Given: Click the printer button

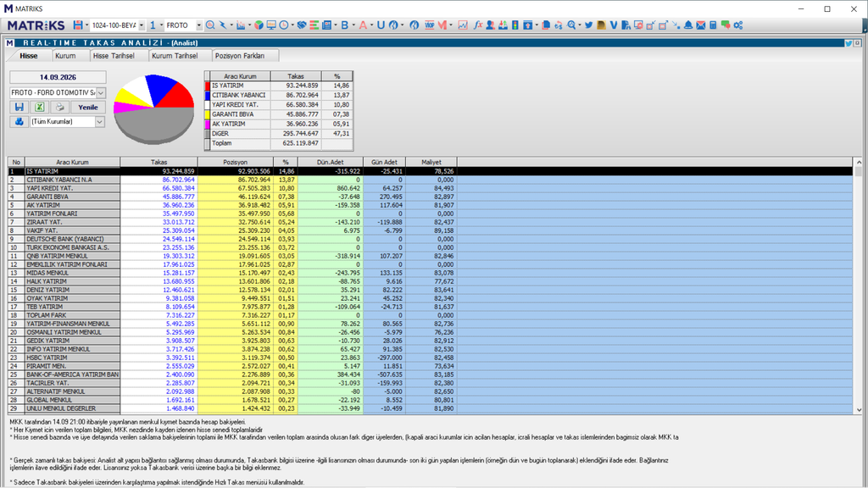Looking at the screenshot, I should 60,108.
